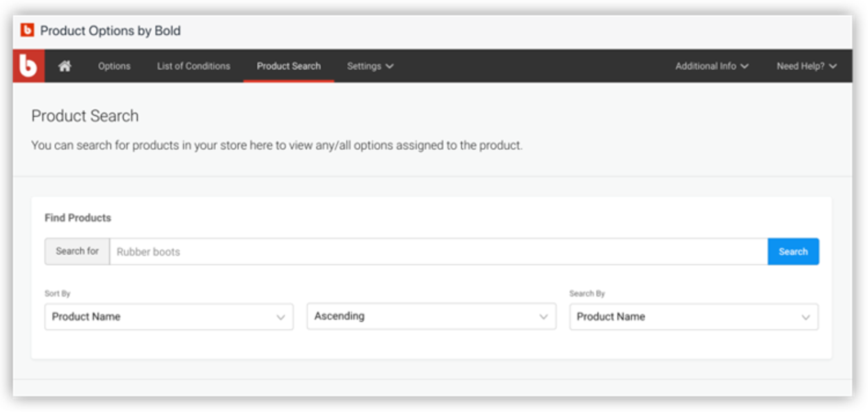Go to the Home icon

(x=65, y=66)
